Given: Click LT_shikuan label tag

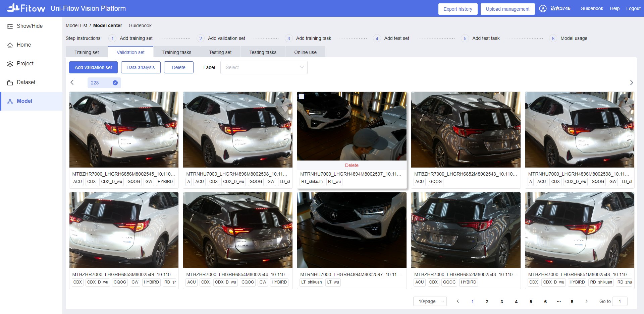Looking at the screenshot, I should tap(312, 282).
